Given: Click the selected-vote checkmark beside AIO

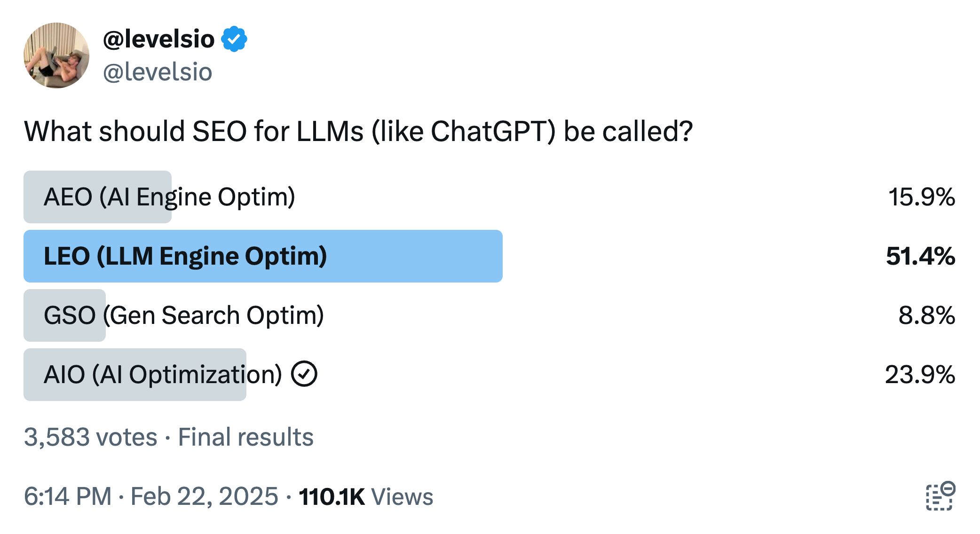Looking at the screenshot, I should tap(304, 374).
